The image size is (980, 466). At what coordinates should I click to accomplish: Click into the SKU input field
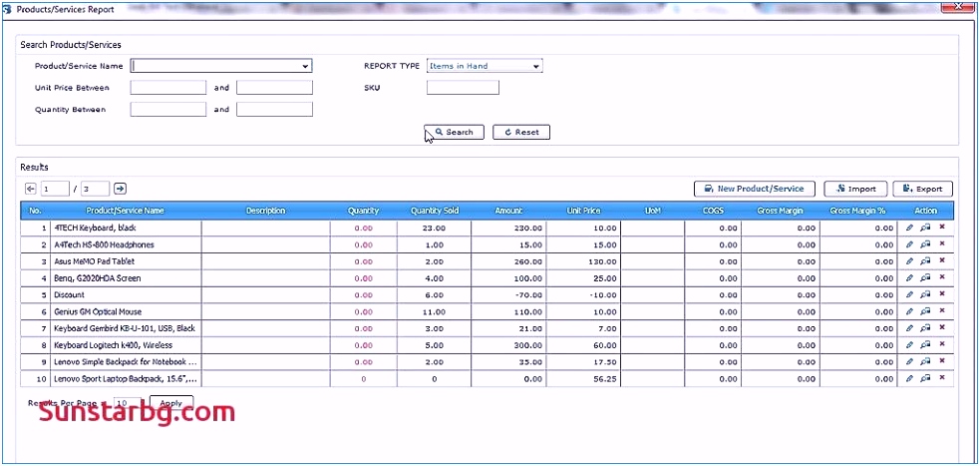point(464,88)
